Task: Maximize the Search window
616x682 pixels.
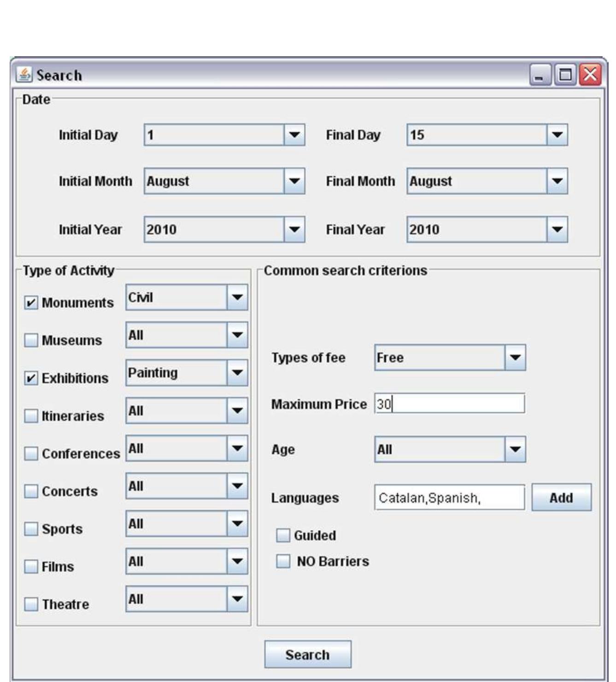Action: point(565,75)
